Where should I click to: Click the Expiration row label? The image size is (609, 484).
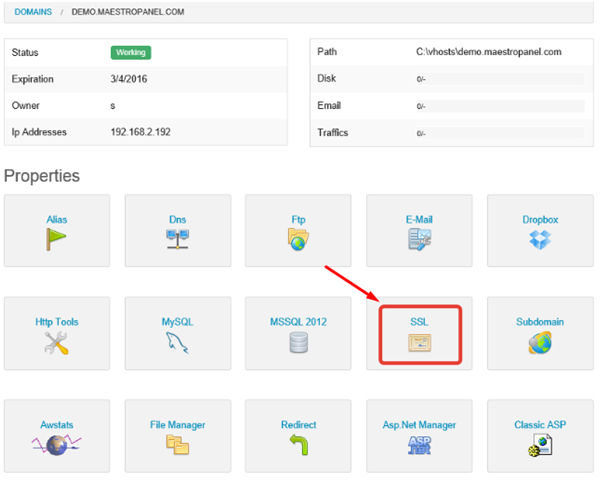(x=33, y=79)
